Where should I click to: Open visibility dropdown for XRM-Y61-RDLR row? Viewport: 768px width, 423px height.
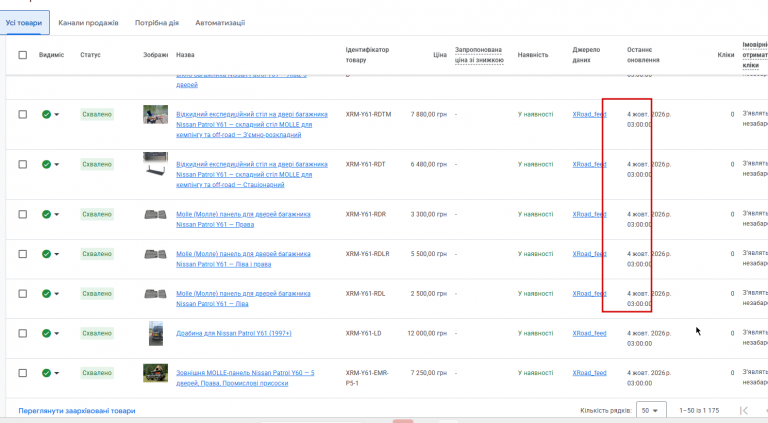pyautogui.click(x=56, y=254)
